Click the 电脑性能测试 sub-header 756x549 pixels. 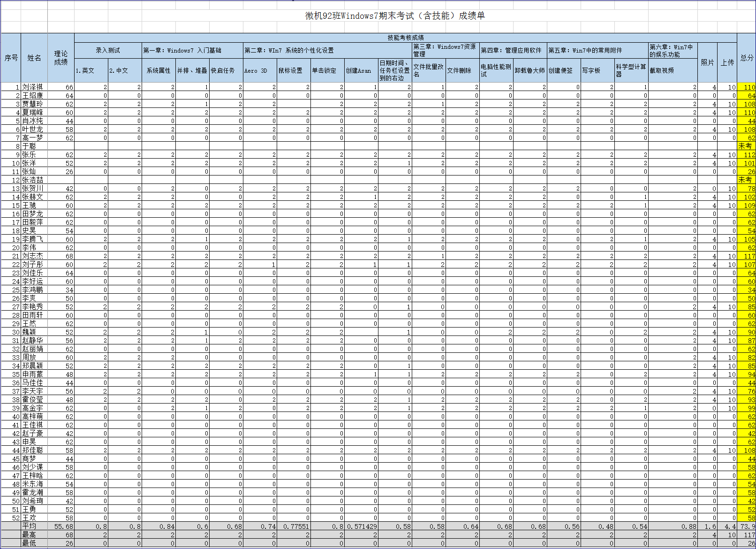point(496,70)
